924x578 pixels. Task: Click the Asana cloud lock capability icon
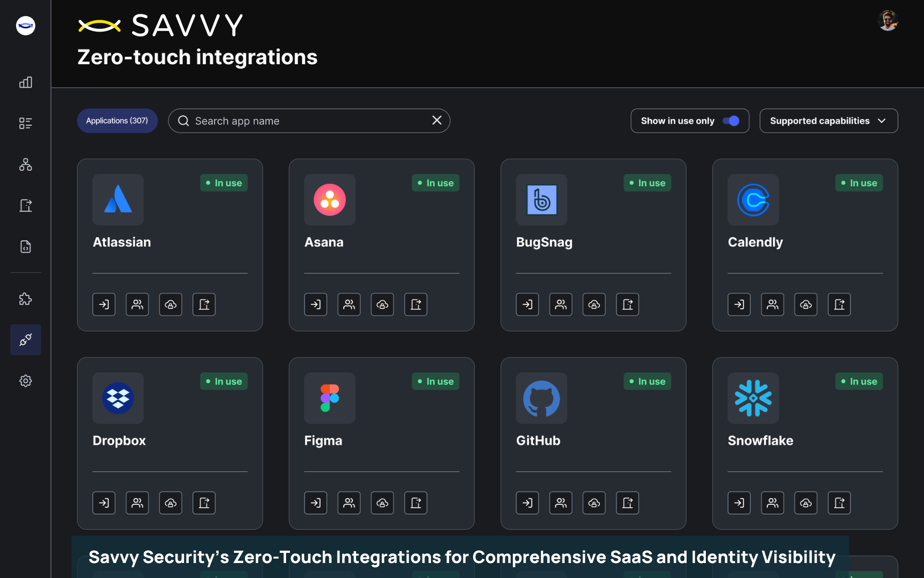tap(382, 305)
